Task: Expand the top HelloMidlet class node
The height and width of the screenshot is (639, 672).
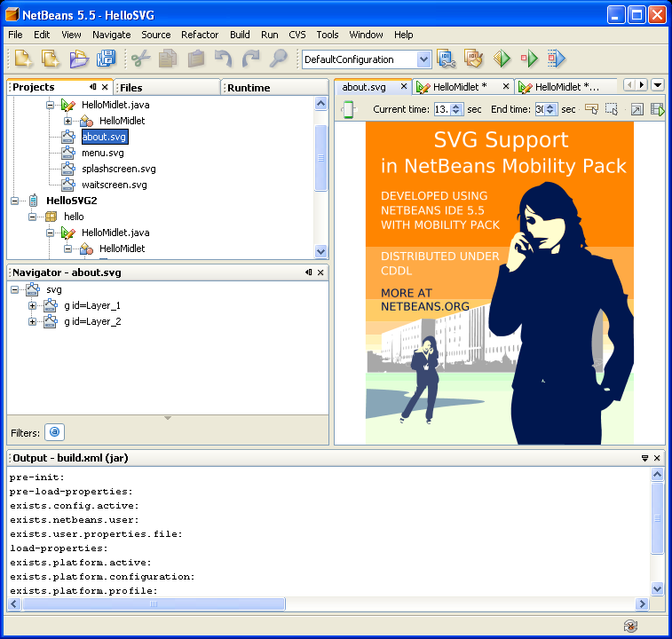Action: 67,121
